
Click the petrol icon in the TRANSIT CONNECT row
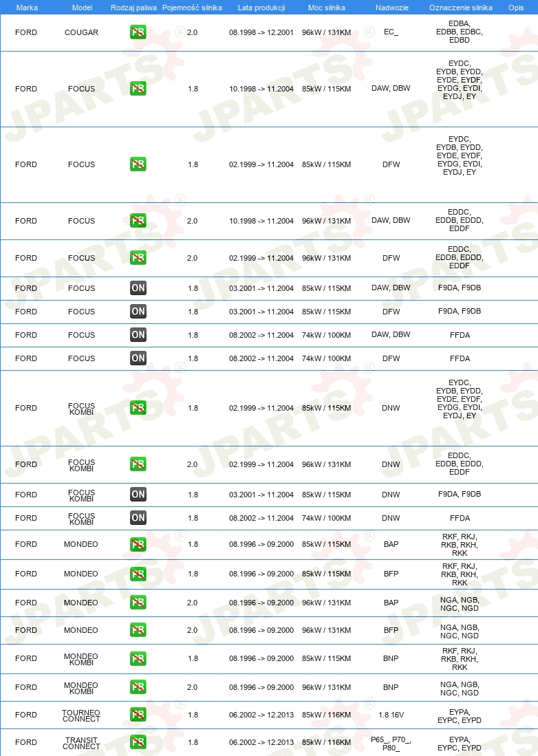click(x=138, y=742)
